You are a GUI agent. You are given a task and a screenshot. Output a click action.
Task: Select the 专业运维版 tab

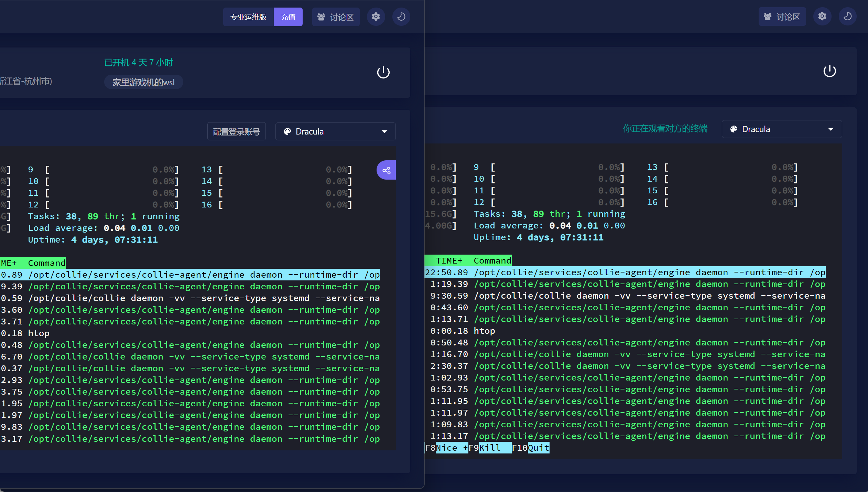tap(248, 17)
